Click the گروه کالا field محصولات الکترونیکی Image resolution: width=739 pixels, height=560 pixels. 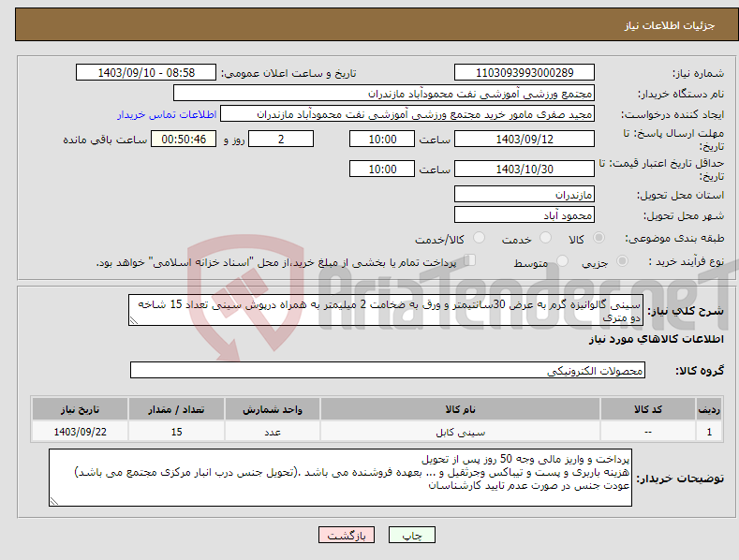388,370
